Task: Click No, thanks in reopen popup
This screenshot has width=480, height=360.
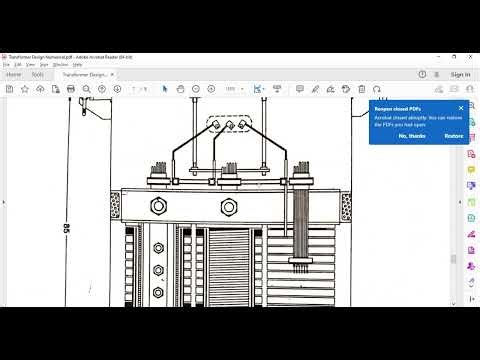Action: pyautogui.click(x=412, y=136)
